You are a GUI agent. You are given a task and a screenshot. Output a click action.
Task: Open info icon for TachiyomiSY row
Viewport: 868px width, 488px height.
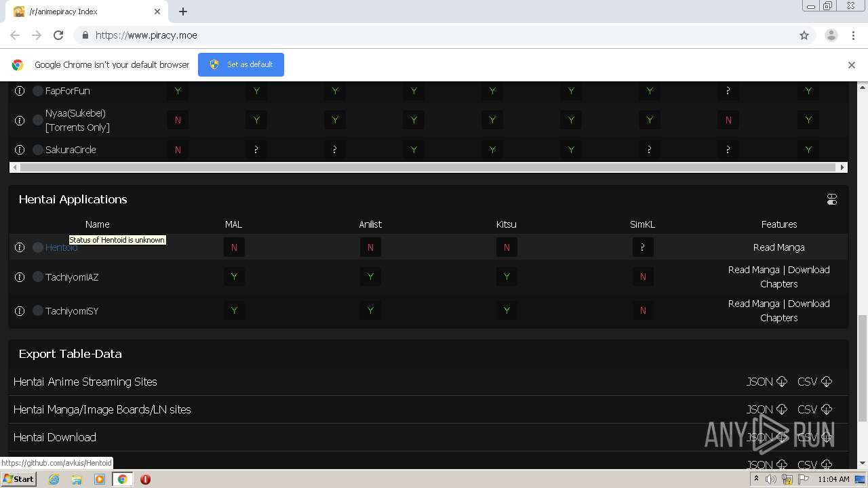20,310
